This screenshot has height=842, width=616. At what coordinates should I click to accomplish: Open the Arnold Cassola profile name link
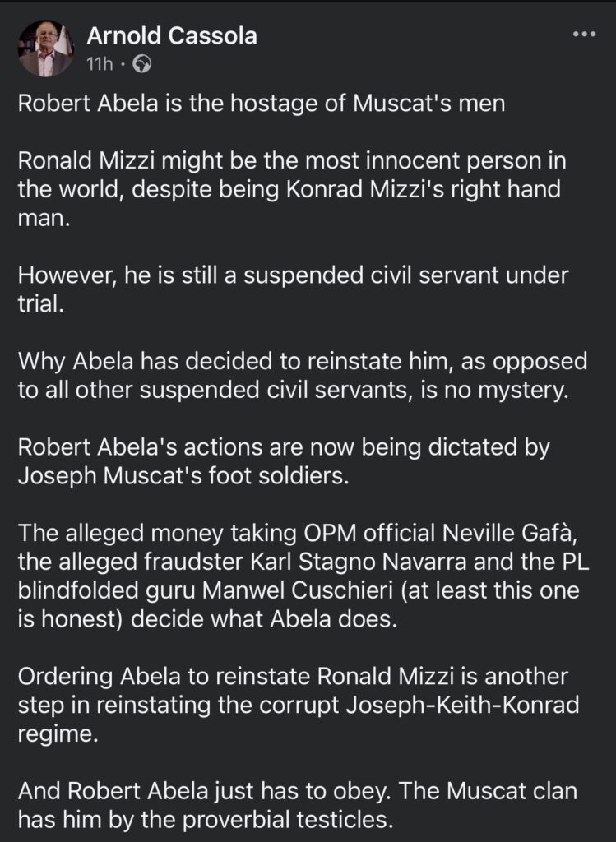(x=172, y=35)
